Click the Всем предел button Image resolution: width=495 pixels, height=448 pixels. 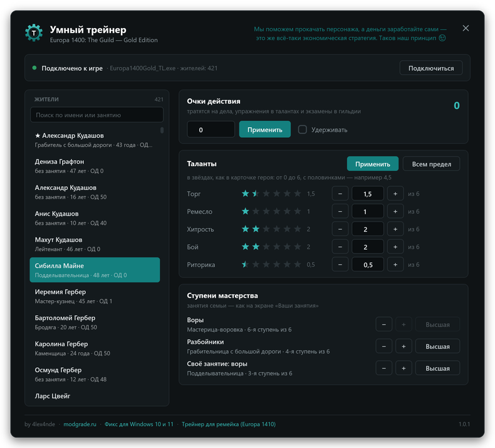[x=431, y=164]
